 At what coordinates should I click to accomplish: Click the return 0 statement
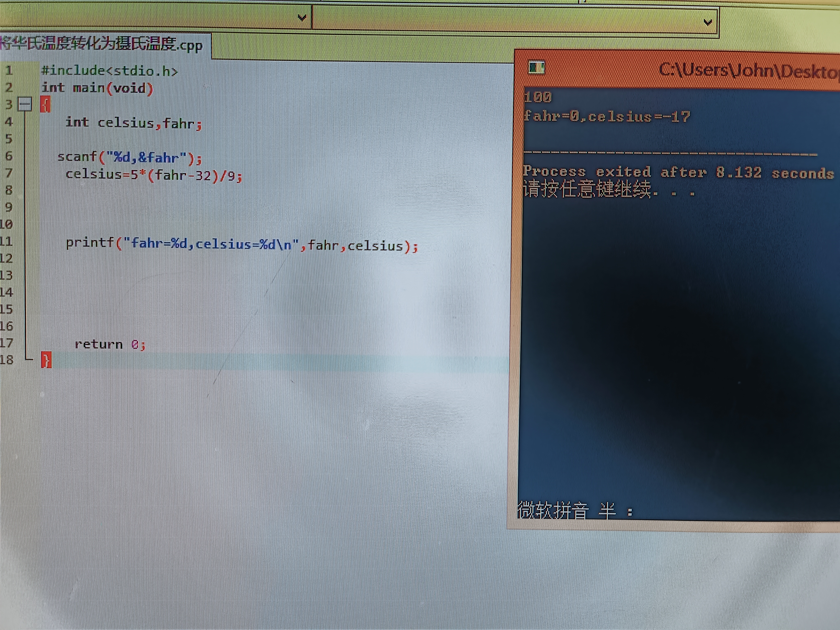tap(110, 345)
